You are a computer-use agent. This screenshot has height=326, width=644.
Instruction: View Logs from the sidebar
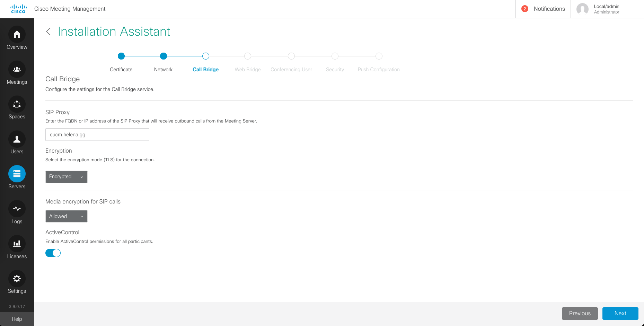click(x=17, y=209)
